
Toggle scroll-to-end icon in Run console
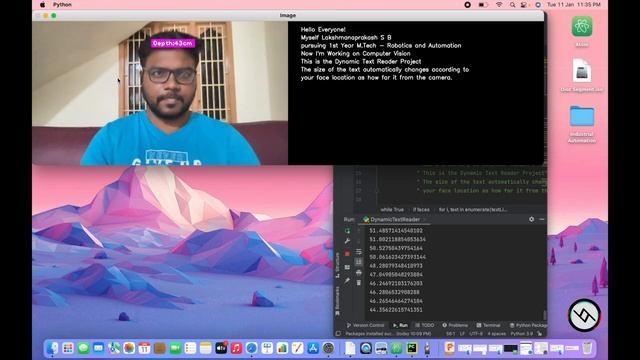(x=359, y=262)
